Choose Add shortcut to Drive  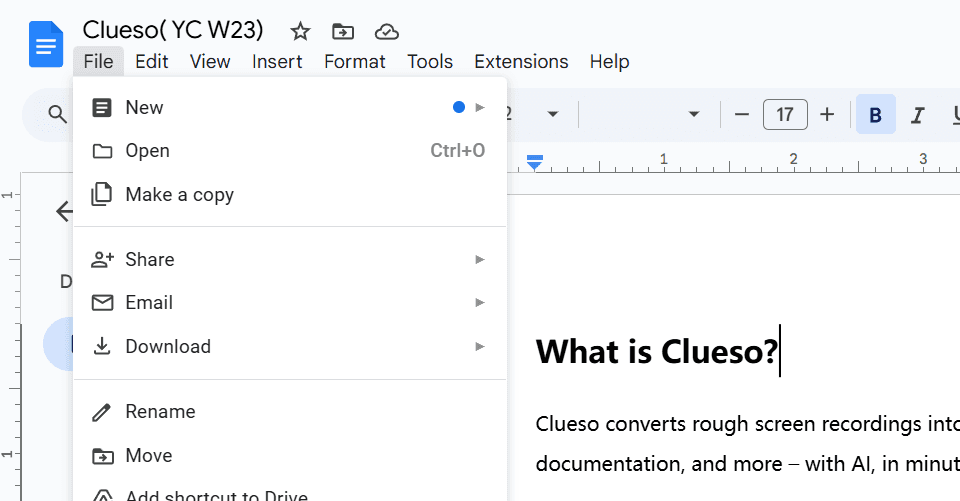(290, 492)
